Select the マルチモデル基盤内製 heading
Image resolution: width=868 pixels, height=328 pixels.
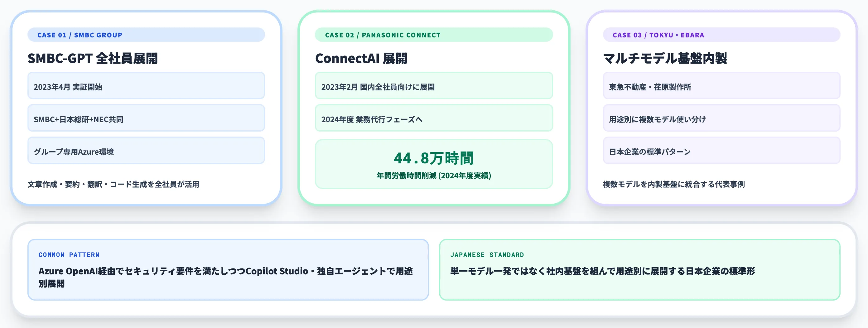pos(665,58)
